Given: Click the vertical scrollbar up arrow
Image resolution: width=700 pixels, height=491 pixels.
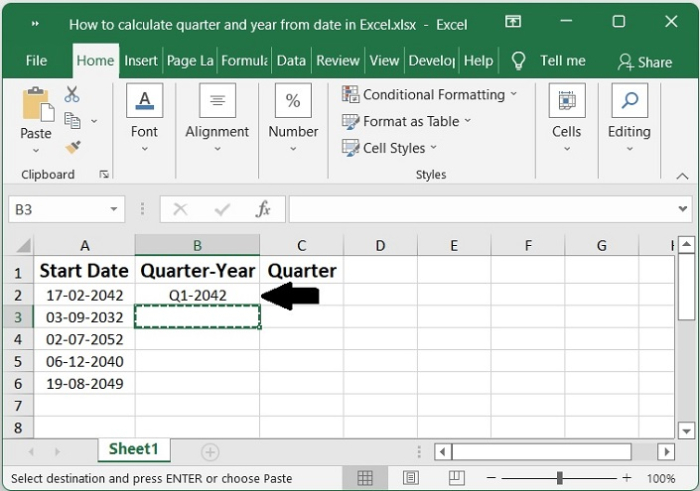Looking at the screenshot, I should [x=686, y=244].
